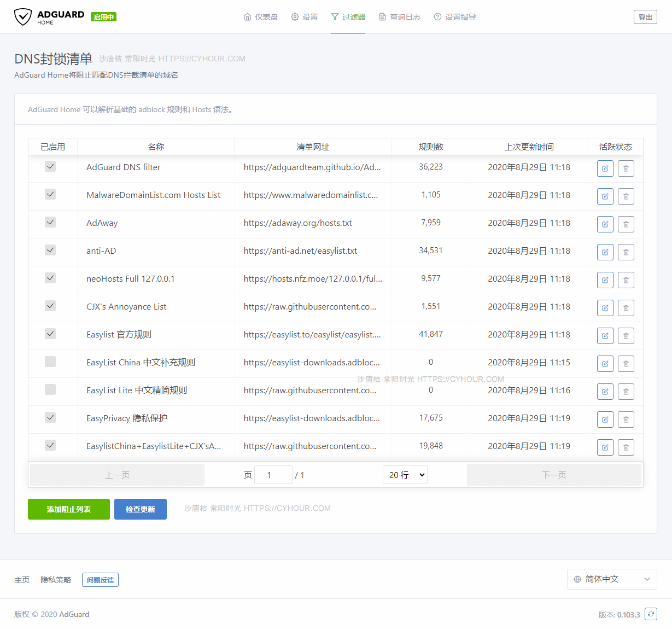
Task: Uncheck the Easylist 官方规则 filter
Action: (50, 334)
